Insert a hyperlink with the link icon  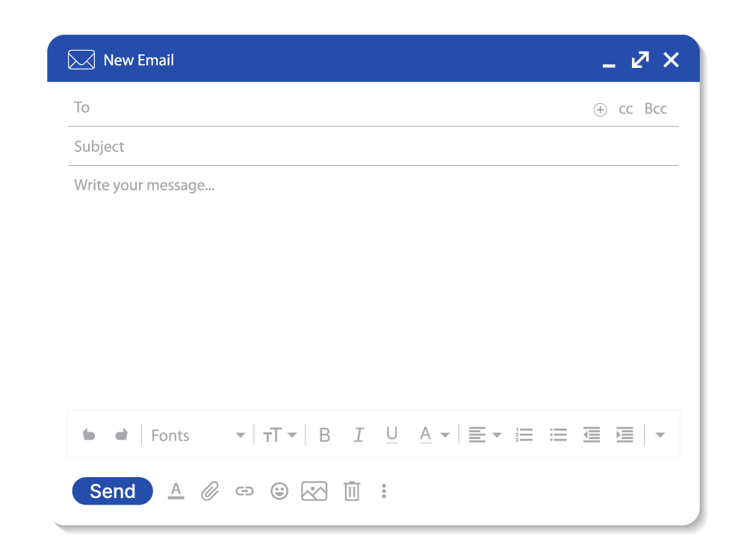click(x=244, y=491)
